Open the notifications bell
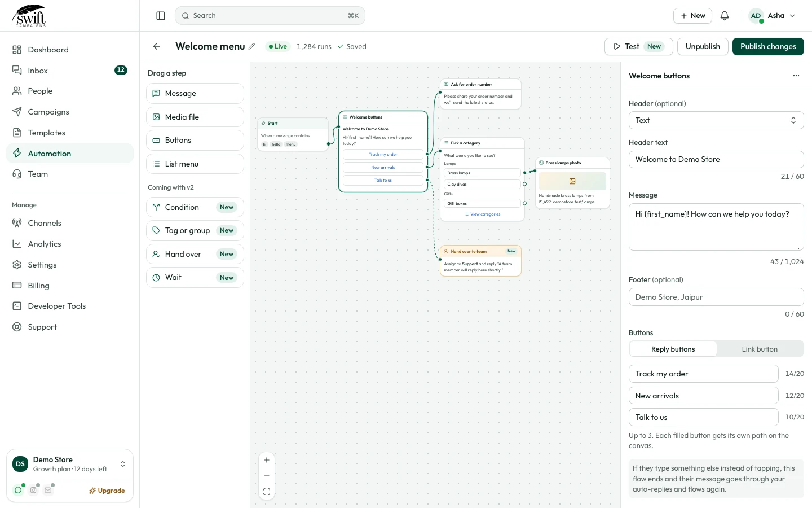812x508 pixels. point(725,16)
